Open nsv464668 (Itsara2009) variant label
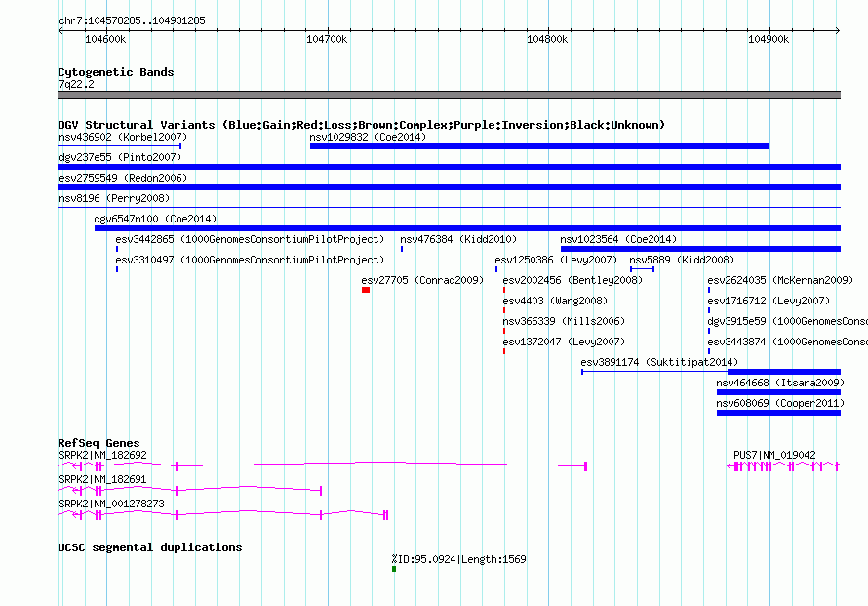Image resolution: width=868 pixels, height=606 pixels. pyautogui.click(x=780, y=383)
